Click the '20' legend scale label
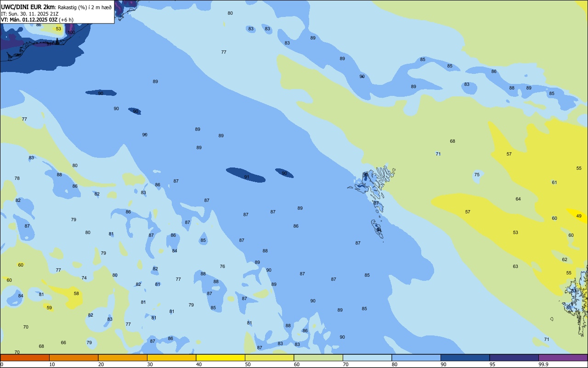Viewport: 588px width, 368px height. pos(101,364)
